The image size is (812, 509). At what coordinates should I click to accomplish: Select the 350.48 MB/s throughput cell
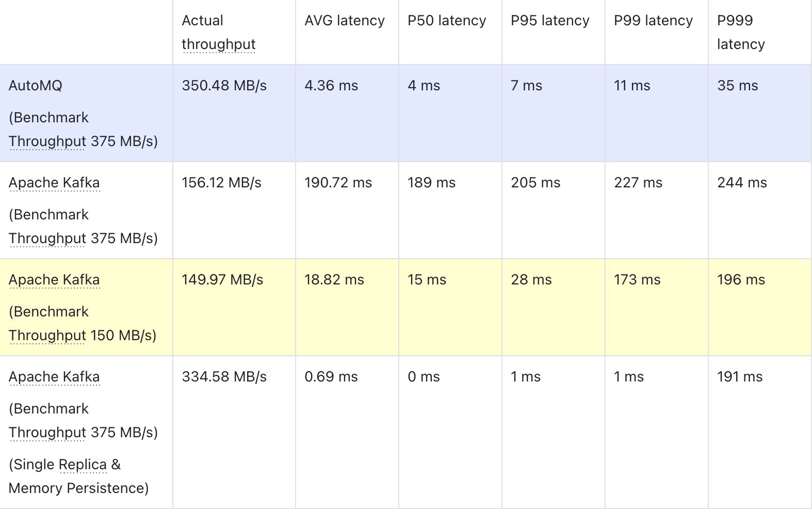224,86
